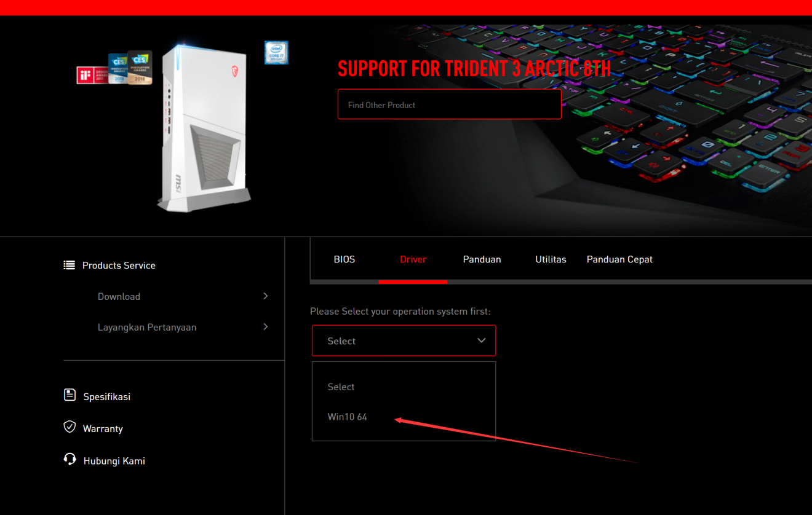Switch to the BIOS tab
The image size is (812, 515).
pos(344,259)
